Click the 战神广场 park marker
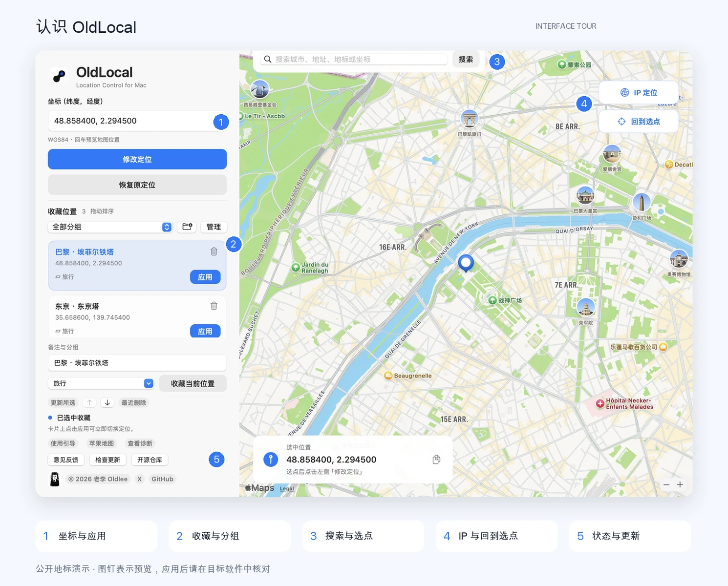This screenshot has height=586, width=728. tap(492, 300)
